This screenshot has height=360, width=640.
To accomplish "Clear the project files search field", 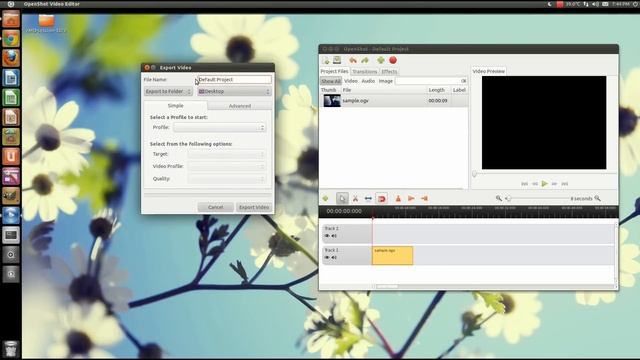I will click(x=463, y=81).
